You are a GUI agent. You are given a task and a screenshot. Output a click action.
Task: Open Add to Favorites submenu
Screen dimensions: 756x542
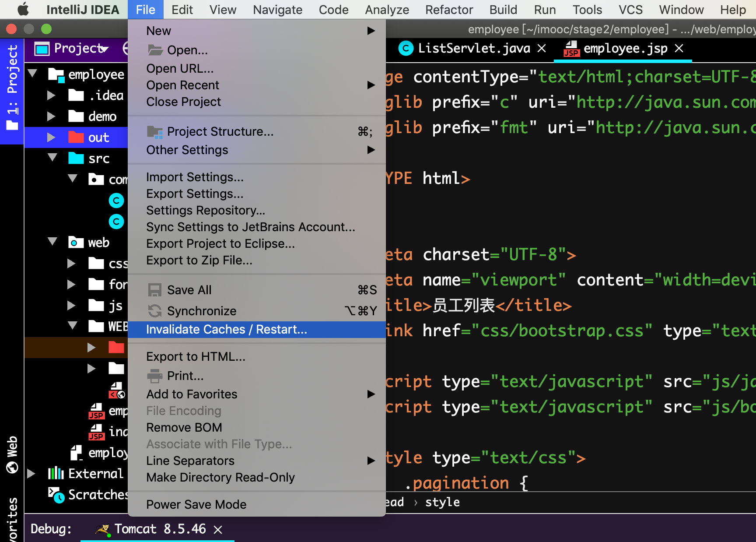point(257,394)
